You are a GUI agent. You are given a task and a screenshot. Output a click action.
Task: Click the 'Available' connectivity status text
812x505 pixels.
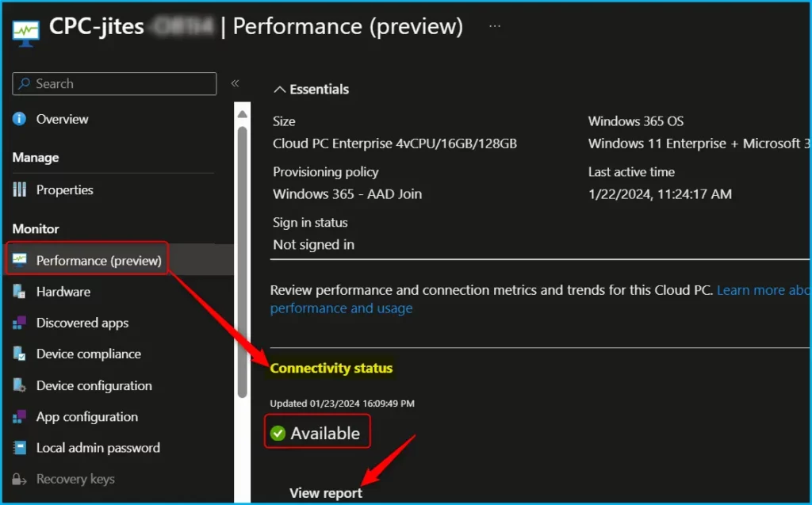pyautogui.click(x=325, y=433)
